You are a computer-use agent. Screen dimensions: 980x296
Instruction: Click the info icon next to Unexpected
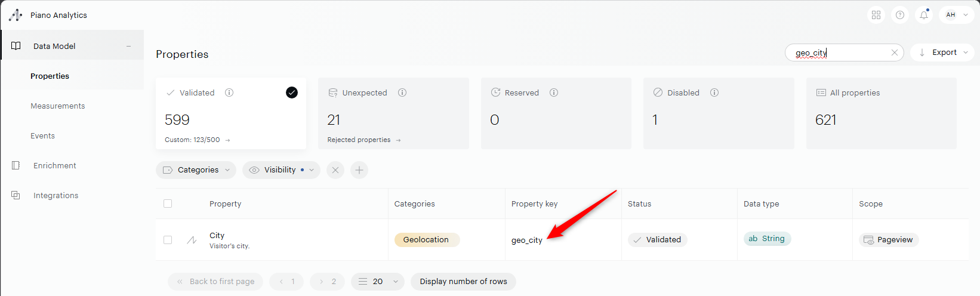[402, 92]
